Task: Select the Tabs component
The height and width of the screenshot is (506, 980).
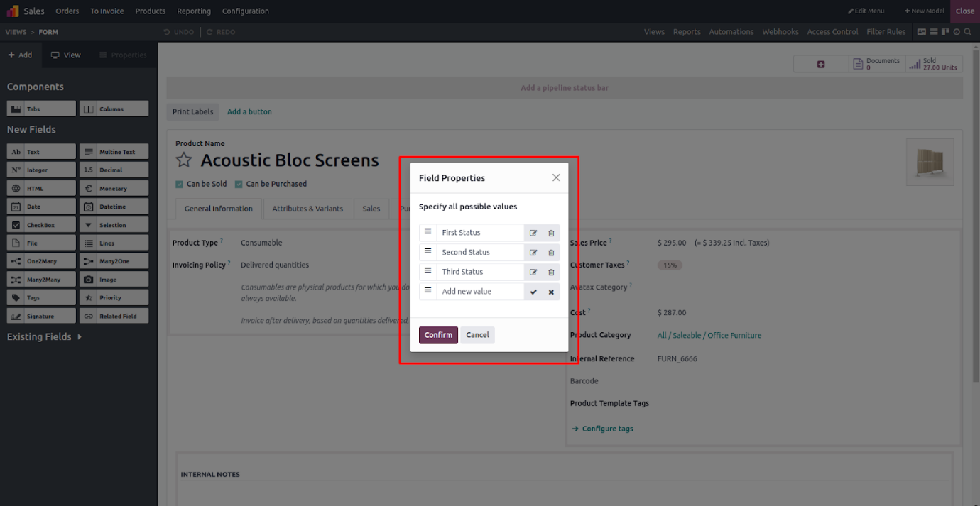Action: pyautogui.click(x=41, y=109)
